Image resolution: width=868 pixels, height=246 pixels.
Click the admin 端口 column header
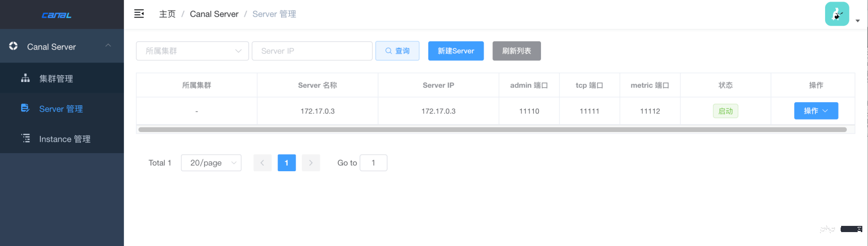[x=529, y=85]
